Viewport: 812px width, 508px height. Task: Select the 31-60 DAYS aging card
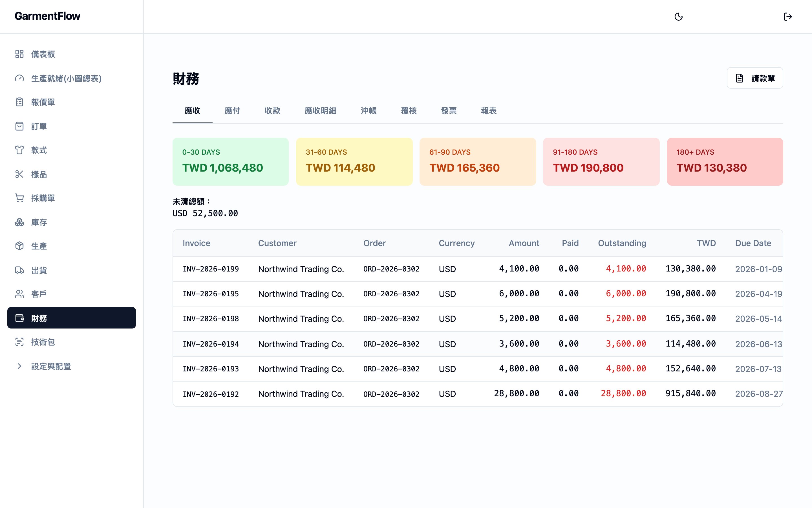354,162
